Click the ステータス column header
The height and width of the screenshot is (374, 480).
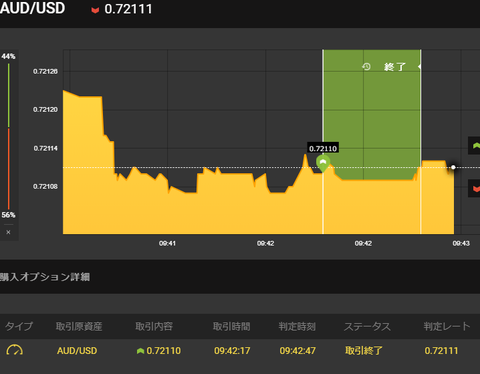tap(367, 326)
